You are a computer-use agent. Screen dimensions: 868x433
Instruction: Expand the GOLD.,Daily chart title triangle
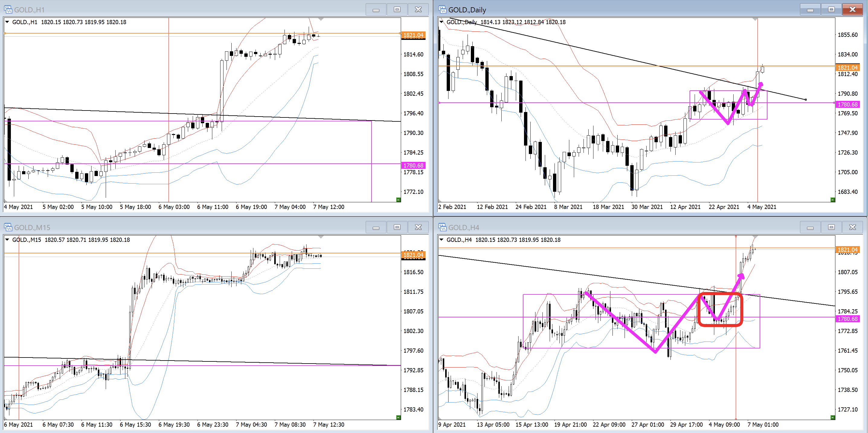point(441,22)
